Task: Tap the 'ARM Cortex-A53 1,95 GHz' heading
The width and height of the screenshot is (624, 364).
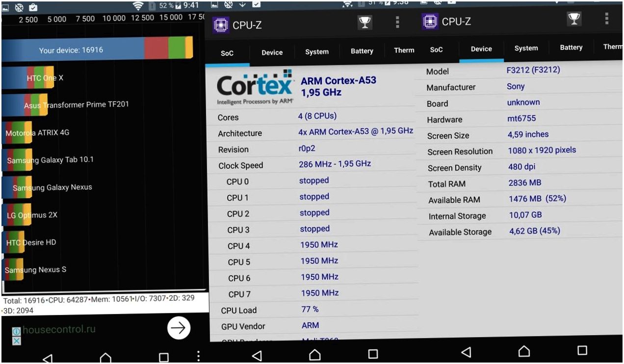Action: [338, 86]
